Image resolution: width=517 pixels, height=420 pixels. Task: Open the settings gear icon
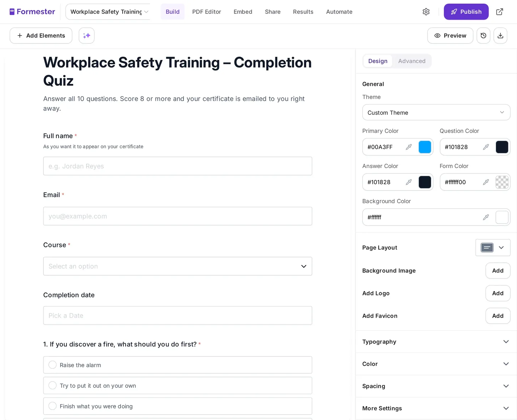coord(426,12)
